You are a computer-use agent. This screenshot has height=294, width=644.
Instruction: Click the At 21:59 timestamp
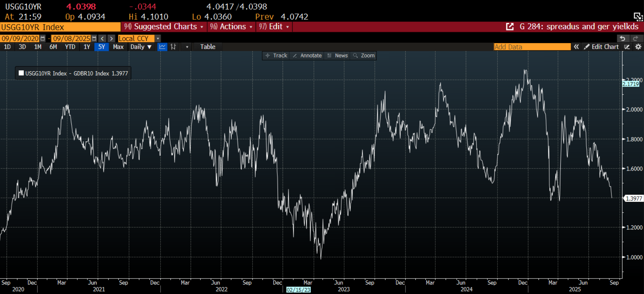tap(23, 17)
